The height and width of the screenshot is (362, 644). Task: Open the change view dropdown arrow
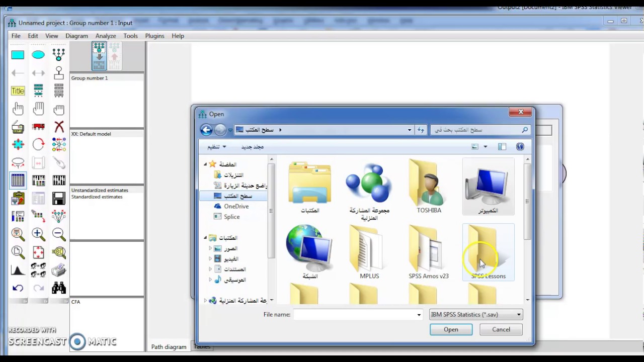tap(485, 147)
